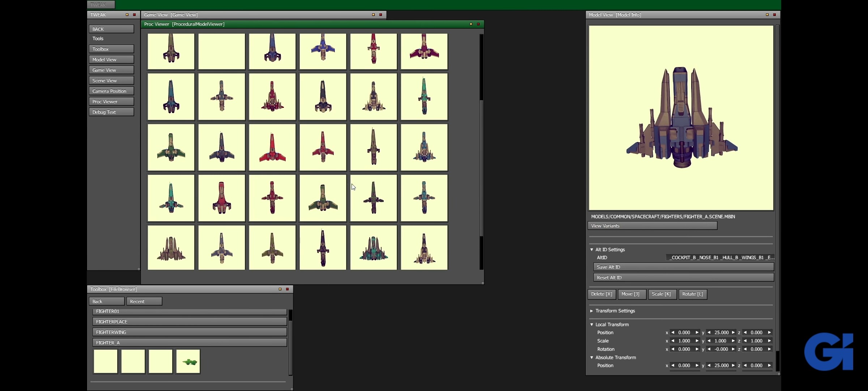
Task: Click the Rotate [L] button
Action: [x=692, y=294]
